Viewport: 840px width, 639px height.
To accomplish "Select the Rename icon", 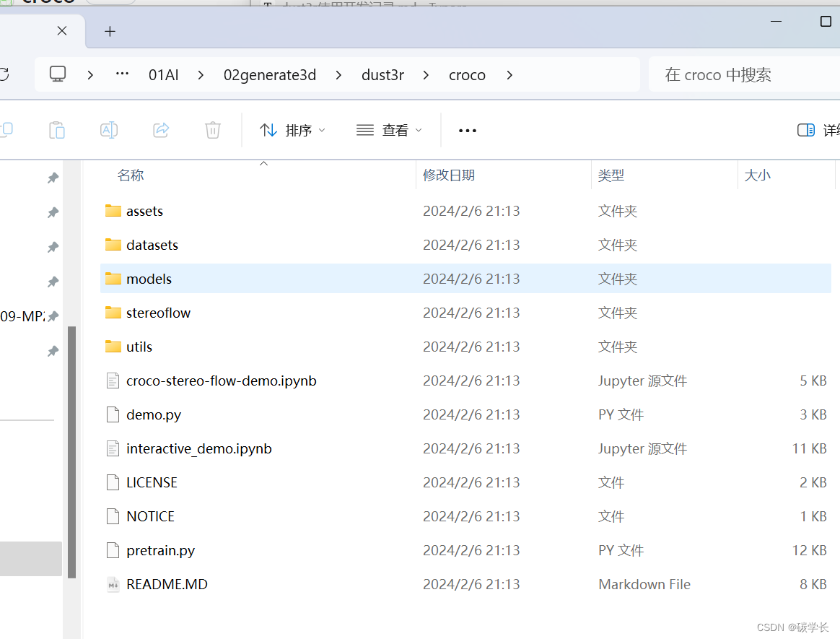I will (x=108, y=130).
